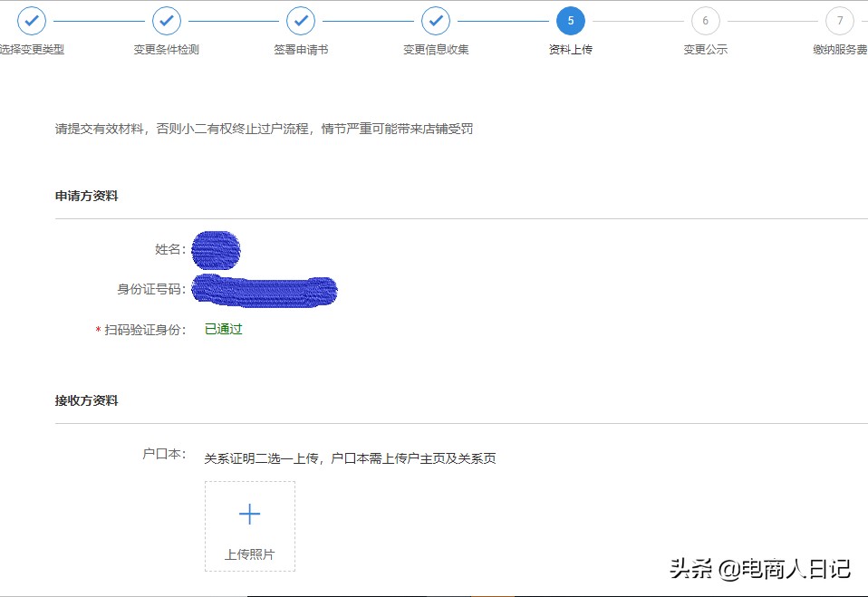Click the 变更条件检测 blue checkmark icon
Image resolution: width=868 pixels, height=597 pixels.
[166, 20]
